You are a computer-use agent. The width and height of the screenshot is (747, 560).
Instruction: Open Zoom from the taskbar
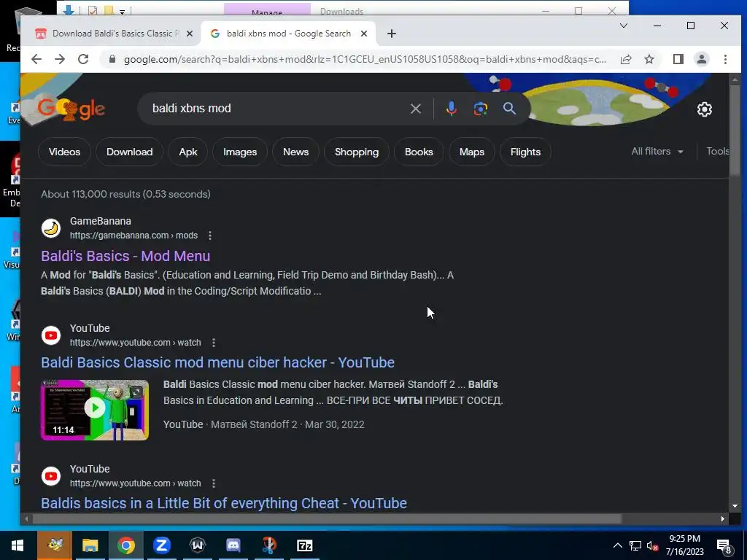[x=161, y=545]
